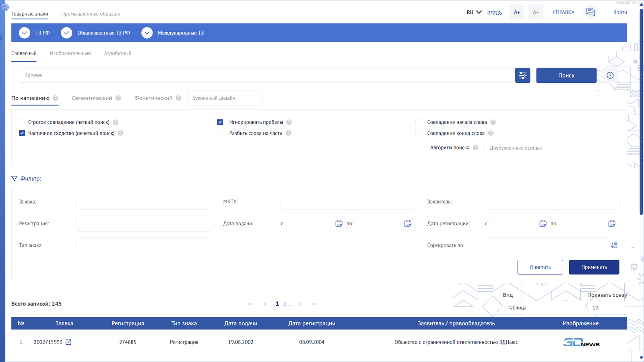Select the Фонетический search tab
This screenshot has width=644, height=362.
point(153,98)
